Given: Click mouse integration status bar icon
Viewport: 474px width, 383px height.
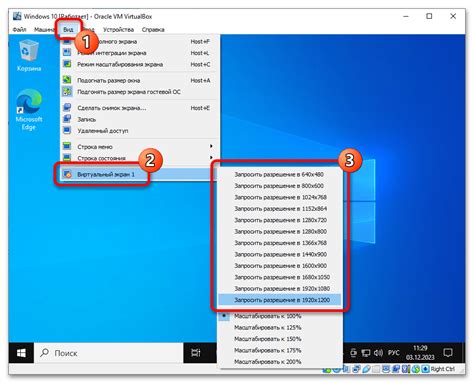Looking at the screenshot, I should [416, 369].
